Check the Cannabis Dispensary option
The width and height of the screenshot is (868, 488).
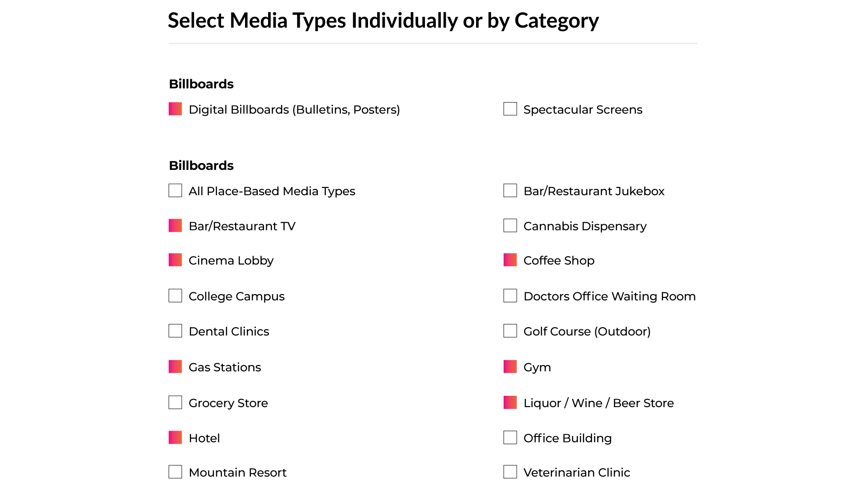click(510, 225)
